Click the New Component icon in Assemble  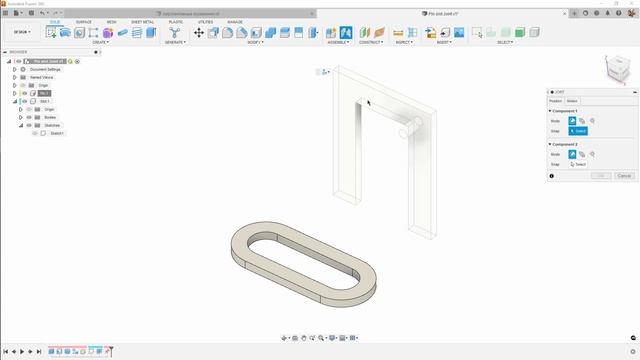(x=331, y=33)
